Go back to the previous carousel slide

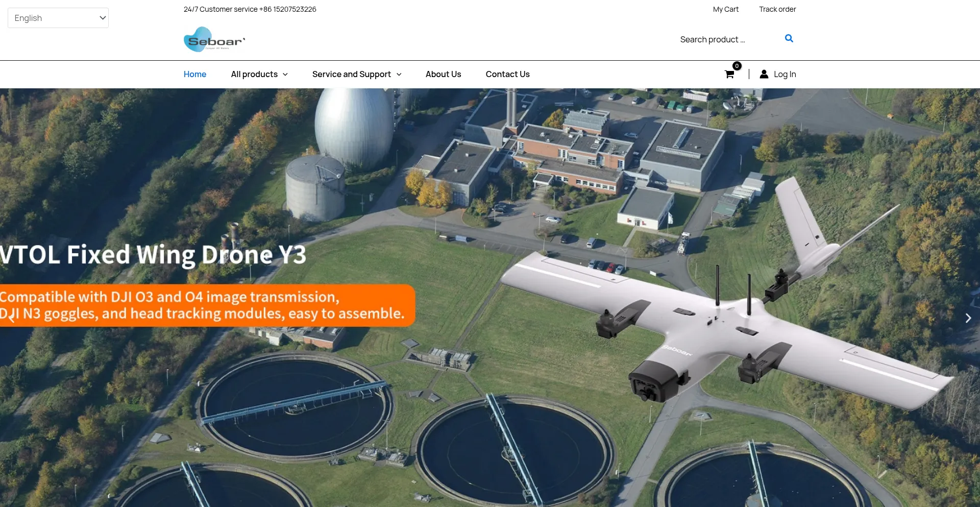click(x=11, y=318)
